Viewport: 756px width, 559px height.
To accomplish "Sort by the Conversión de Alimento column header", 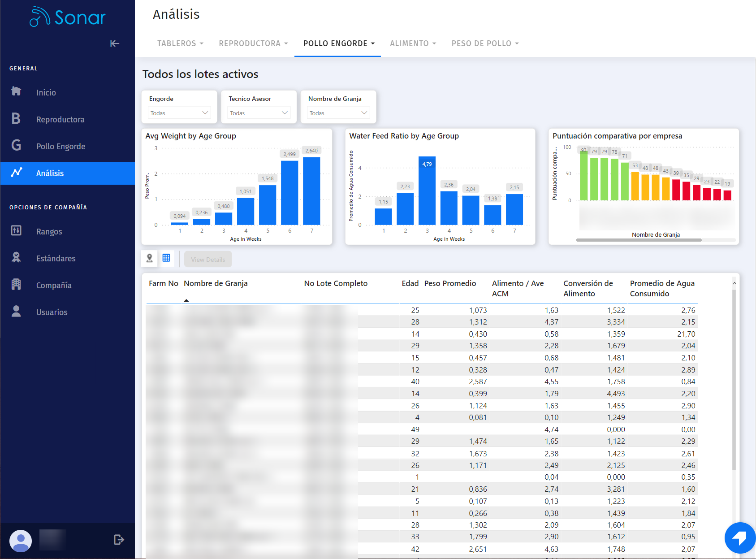I will (x=588, y=288).
